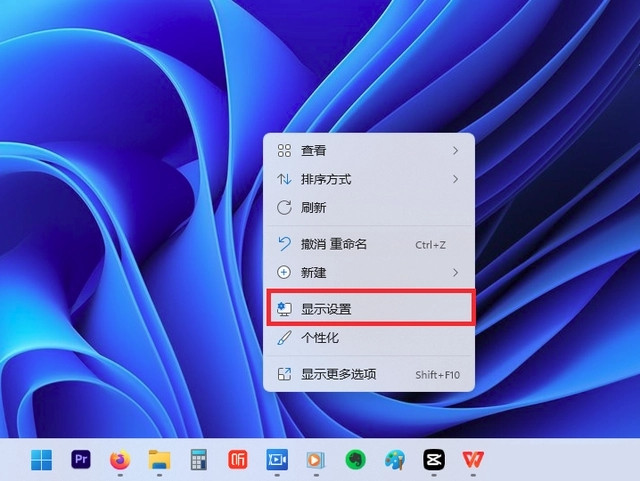Click the expand-window icon beside 显示更多选项
Image resolution: width=640 pixels, height=481 pixels.
point(284,374)
